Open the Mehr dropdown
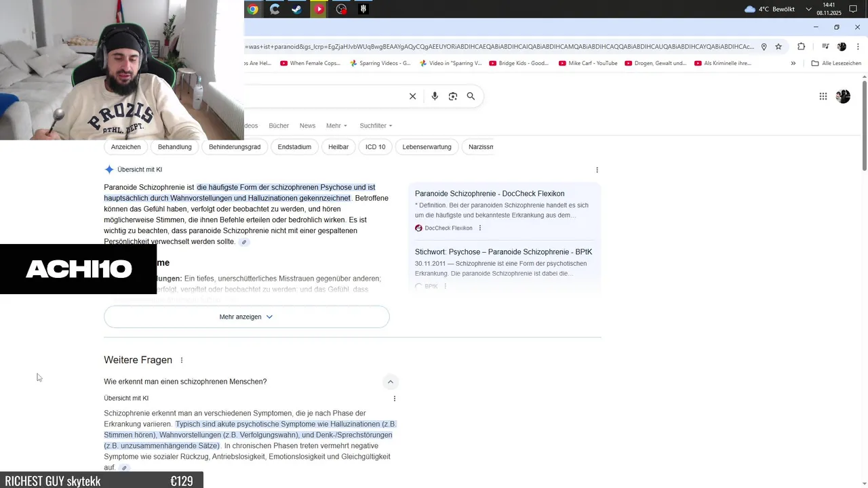 coord(336,125)
